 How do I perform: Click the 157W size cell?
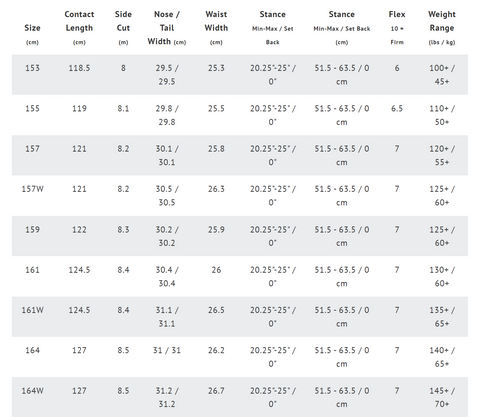click(32, 189)
